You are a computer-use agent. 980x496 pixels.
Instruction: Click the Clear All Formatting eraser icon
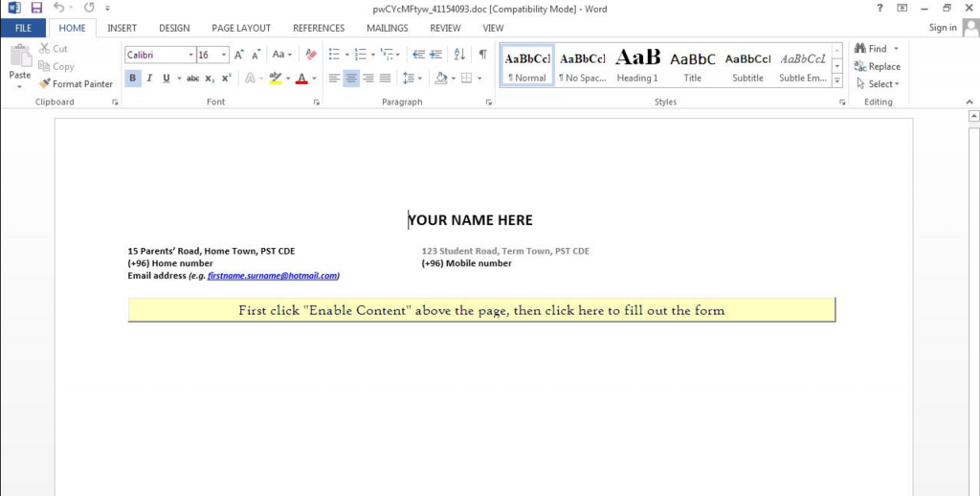point(310,56)
